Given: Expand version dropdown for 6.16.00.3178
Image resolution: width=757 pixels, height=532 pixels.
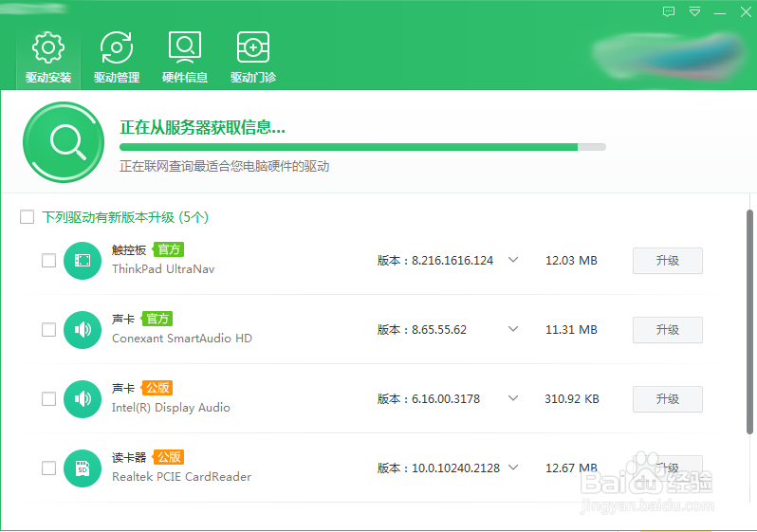Looking at the screenshot, I should [513, 398].
